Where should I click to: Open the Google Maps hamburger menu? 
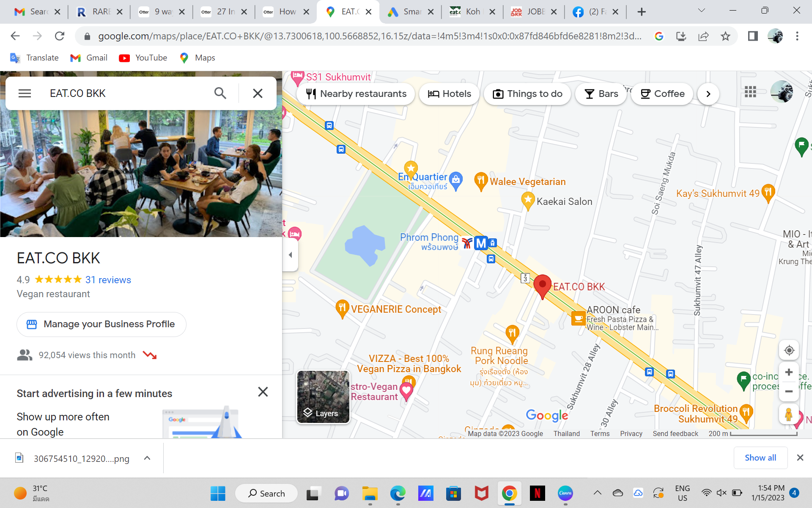pos(25,94)
